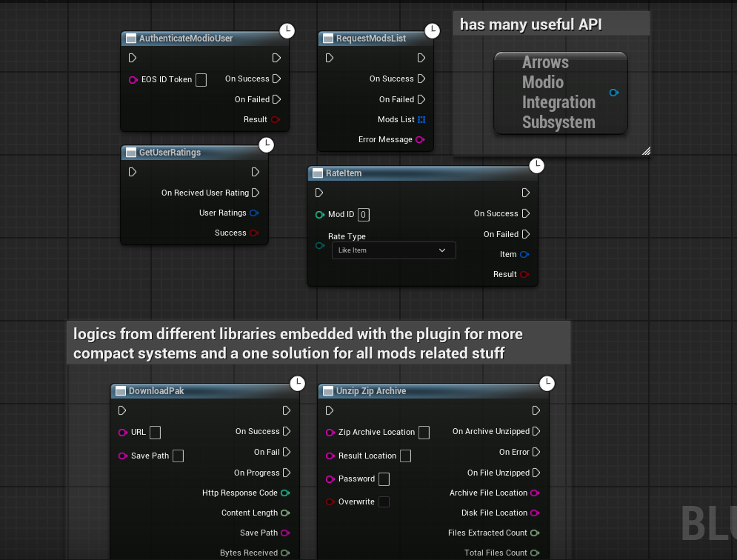Click RequestModsList Mods List array pin
This screenshot has height=560, width=737.
pyautogui.click(x=421, y=119)
